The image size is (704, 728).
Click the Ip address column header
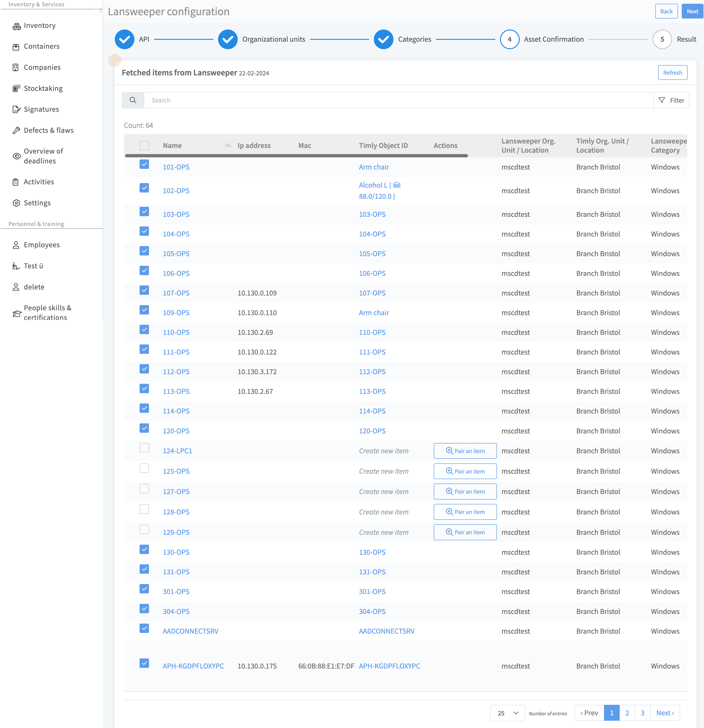click(x=254, y=146)
